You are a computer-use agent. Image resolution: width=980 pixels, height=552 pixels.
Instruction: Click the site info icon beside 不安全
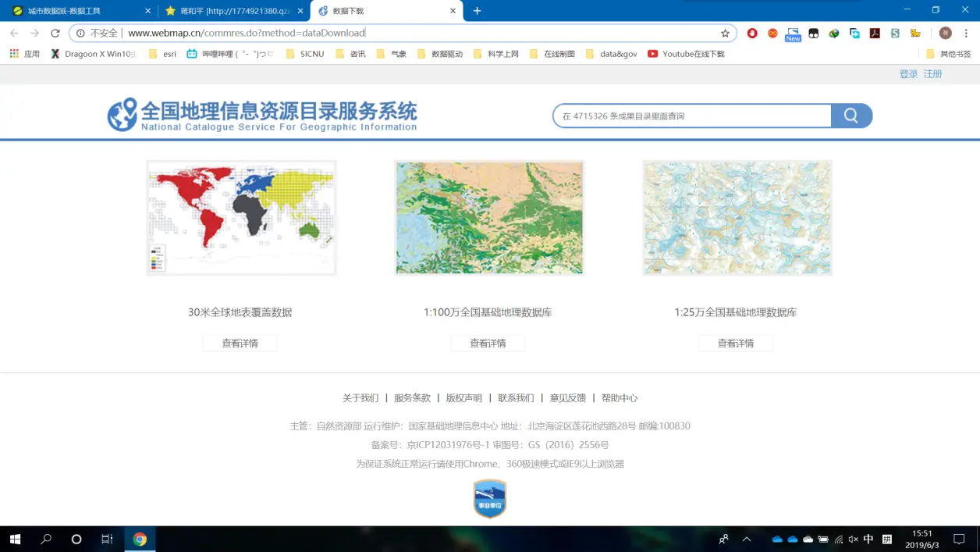click(80, 34)
